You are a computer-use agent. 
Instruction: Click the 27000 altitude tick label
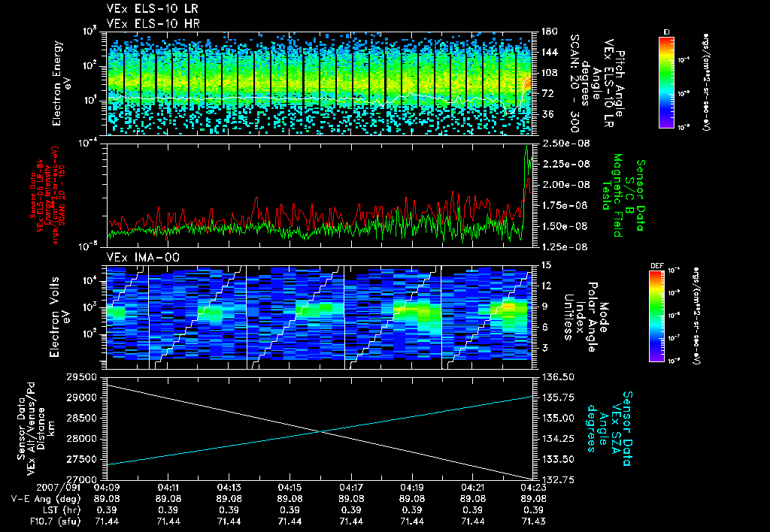(x=81, y=479)
